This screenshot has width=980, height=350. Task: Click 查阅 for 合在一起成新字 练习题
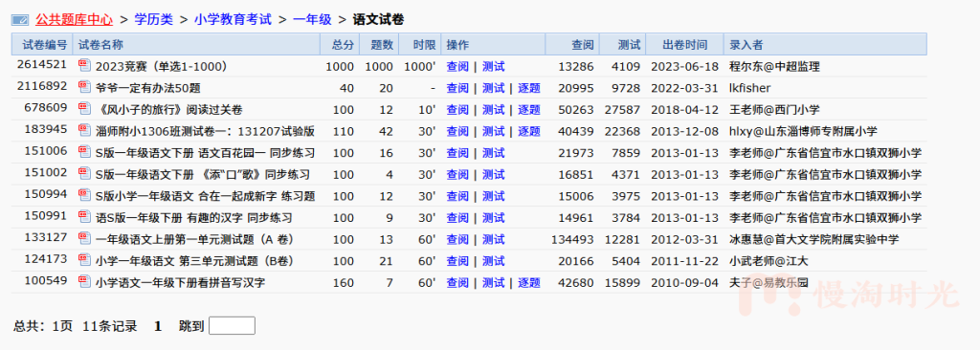coord(457,196)
